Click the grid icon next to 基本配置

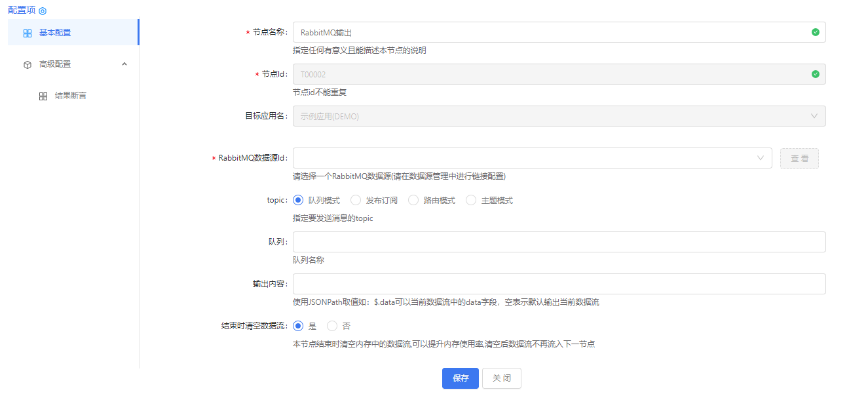coord(28,33)
